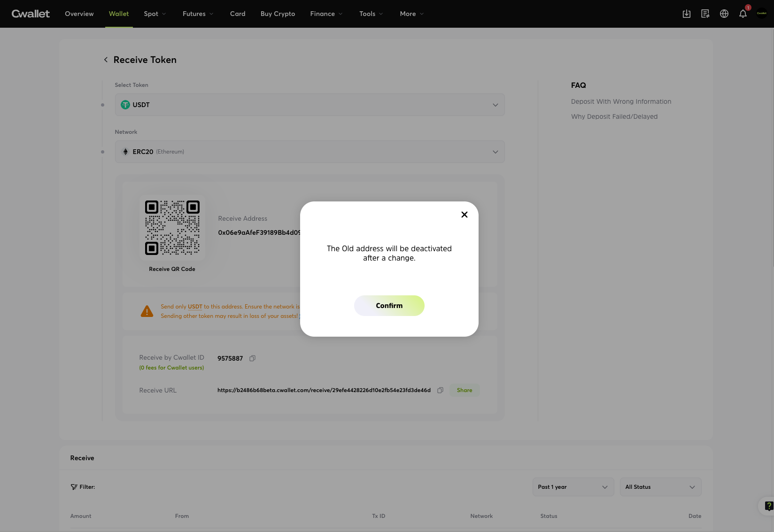The width and height of the screenshot is (774, 532).
Task: Copy the Receive URL
Action: tap(440, 390)
